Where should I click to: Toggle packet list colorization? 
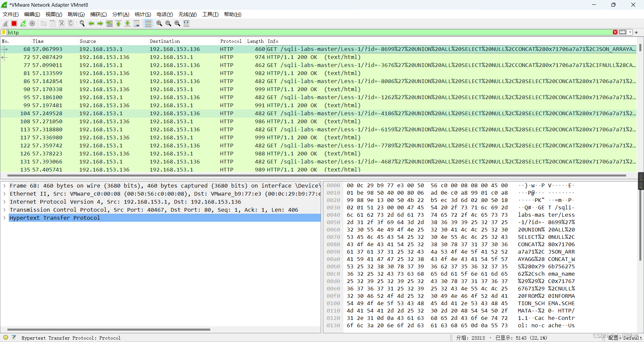click(148, 23)
